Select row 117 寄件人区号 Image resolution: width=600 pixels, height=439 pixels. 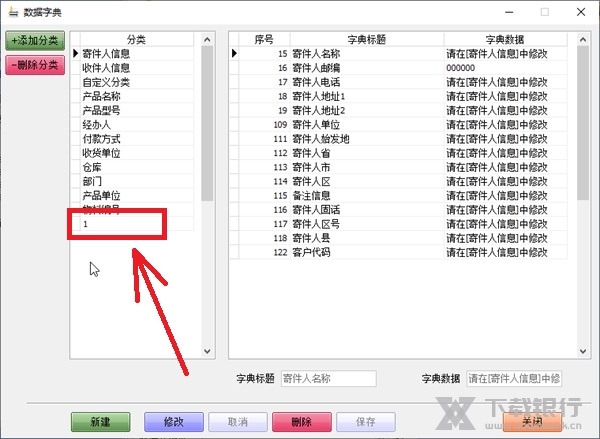pyautogui.click(x=398, y=224)
